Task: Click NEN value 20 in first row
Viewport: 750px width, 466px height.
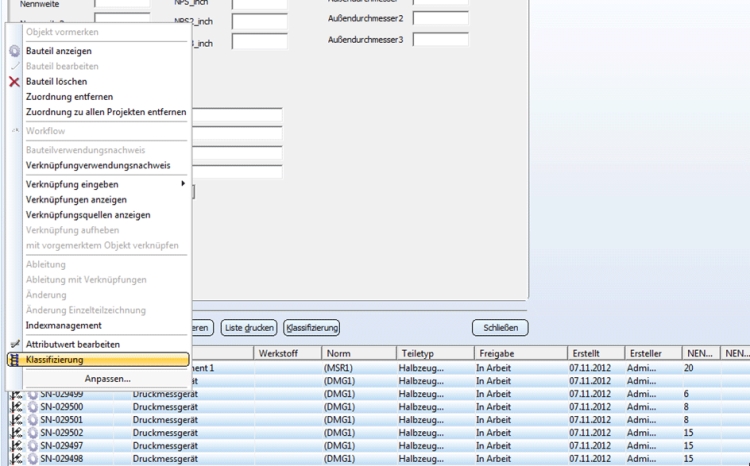Action: point(688,368)
